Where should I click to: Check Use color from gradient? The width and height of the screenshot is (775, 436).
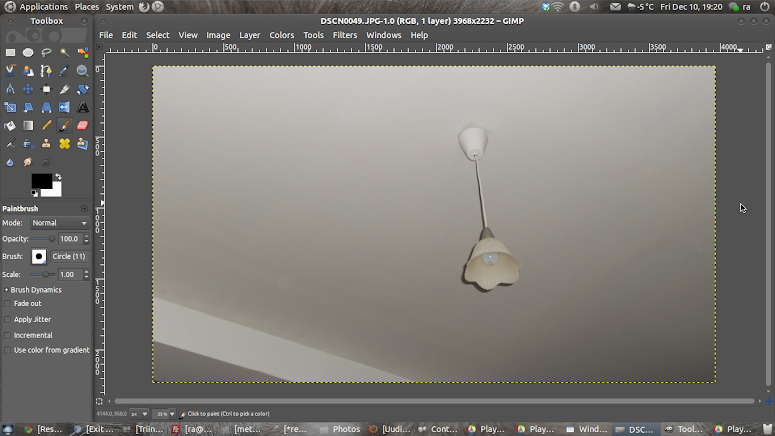(8, 351)
